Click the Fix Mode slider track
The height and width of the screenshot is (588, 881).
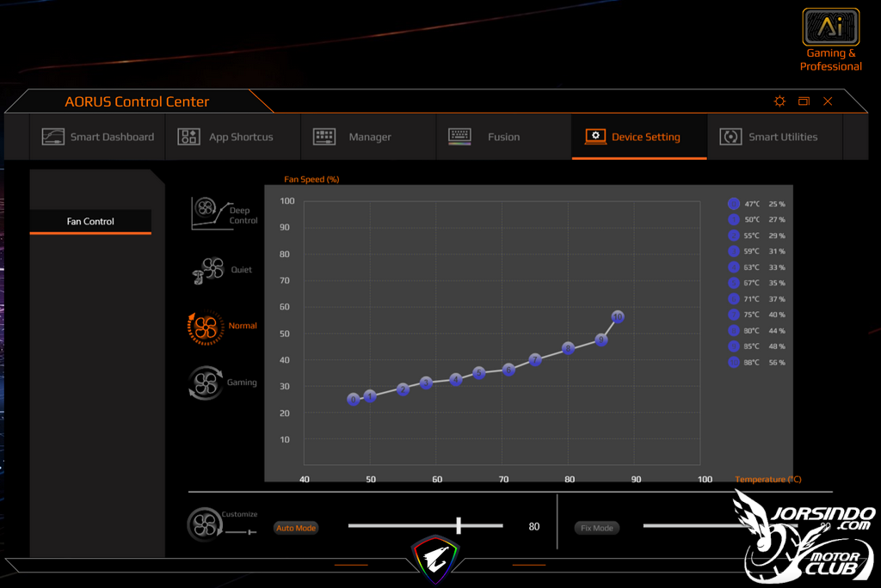(x=720, y=525)
